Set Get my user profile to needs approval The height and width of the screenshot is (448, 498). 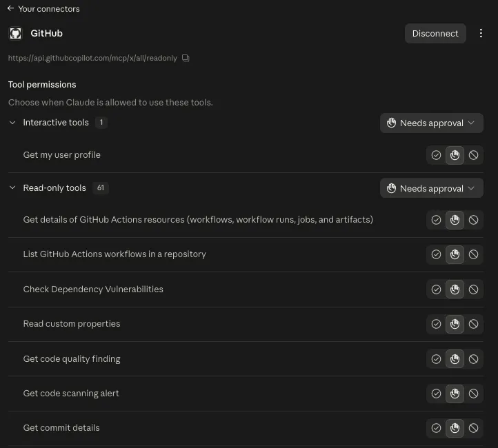click(455, 155)
